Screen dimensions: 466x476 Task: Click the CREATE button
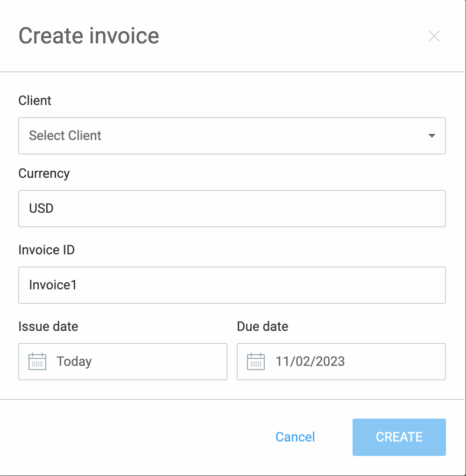coord(399,437)
